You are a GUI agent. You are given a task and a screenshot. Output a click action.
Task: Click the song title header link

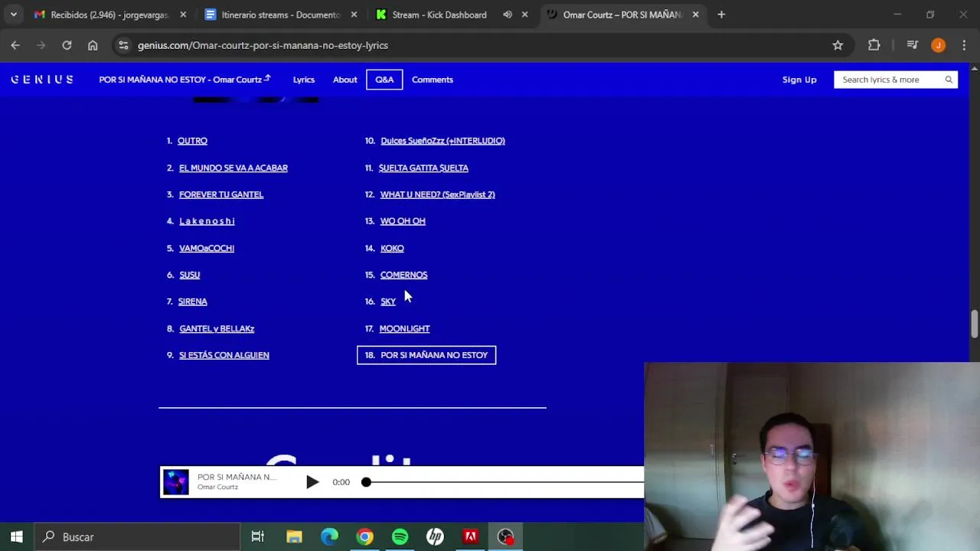pyautogui.click(x=185, y=80)
